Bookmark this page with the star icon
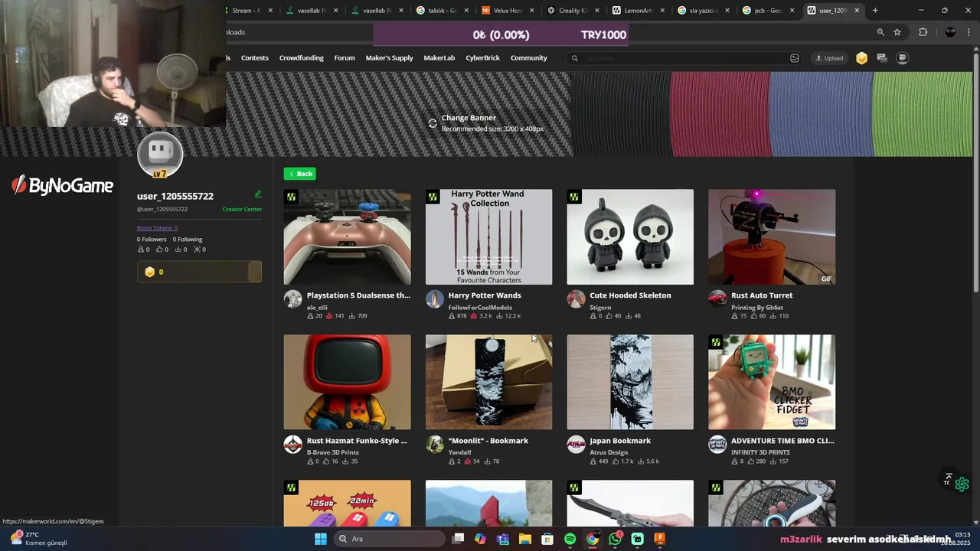 897,32
